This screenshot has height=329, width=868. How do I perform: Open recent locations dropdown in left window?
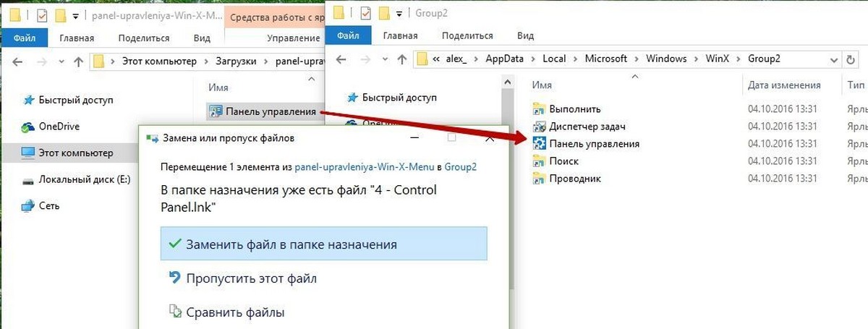pos(61,62)
